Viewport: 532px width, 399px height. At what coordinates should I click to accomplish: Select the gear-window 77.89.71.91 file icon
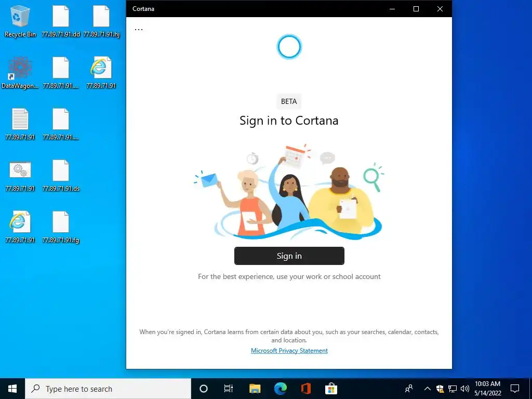pos(20,176)
